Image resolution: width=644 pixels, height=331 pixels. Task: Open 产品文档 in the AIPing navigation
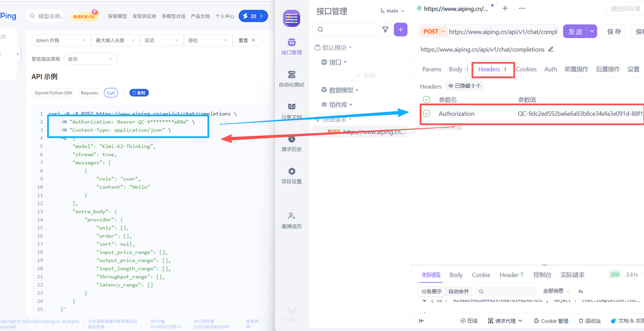[x=200, y=16]
